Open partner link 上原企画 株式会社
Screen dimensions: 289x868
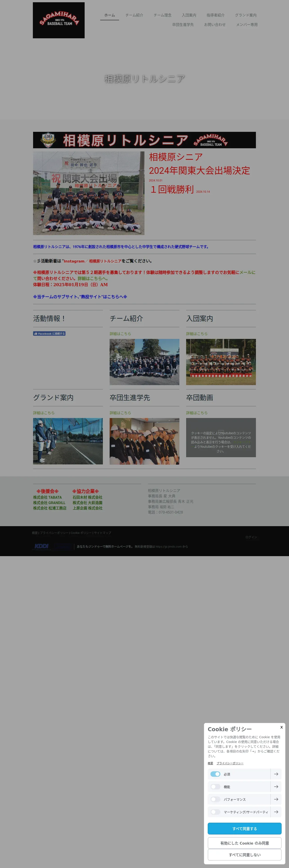click(x=88, y=508)
